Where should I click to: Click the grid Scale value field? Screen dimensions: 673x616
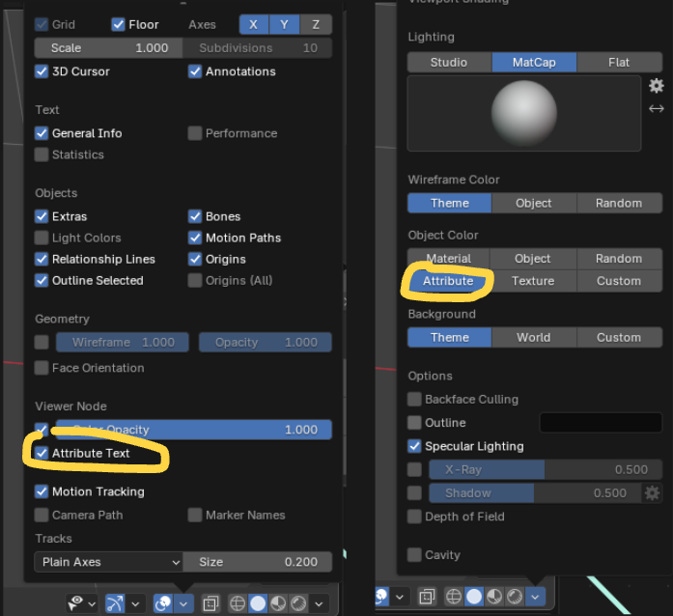(x=108, y=48)
